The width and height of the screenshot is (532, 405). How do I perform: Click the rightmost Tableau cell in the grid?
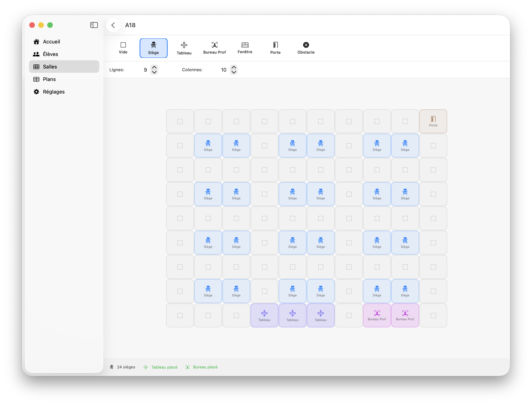pos(321,315)
